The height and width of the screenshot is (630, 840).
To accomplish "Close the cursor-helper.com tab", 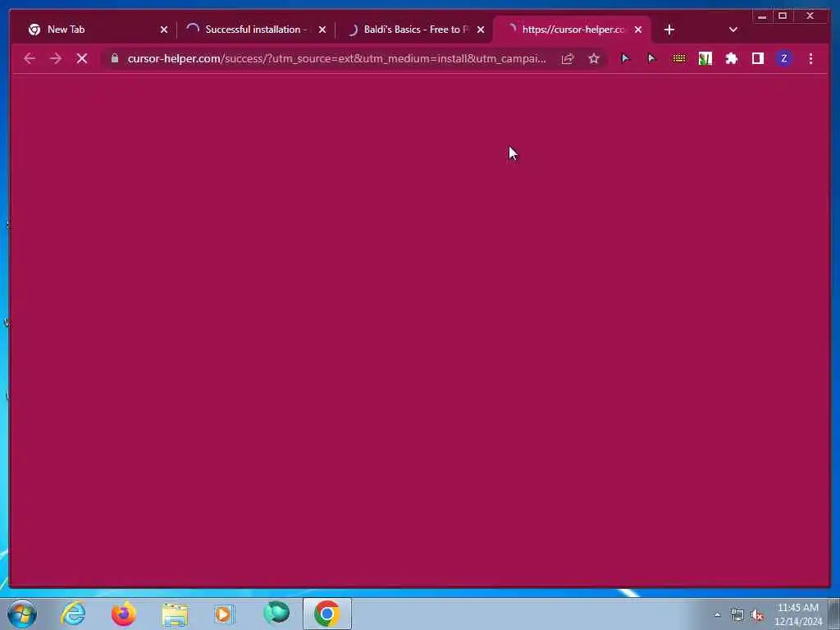I will pyautogui.click(x=638, y=30).
